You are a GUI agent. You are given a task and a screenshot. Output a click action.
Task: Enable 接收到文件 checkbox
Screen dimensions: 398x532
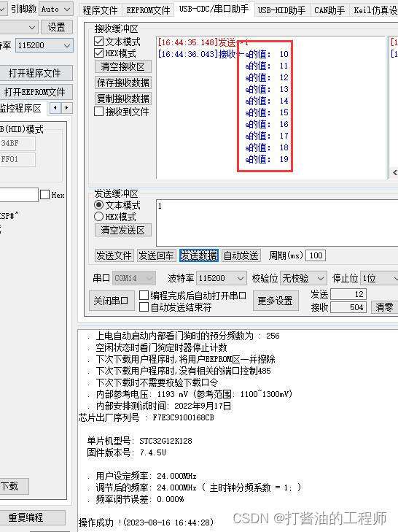pyautogui.click(x=98, y=112)
